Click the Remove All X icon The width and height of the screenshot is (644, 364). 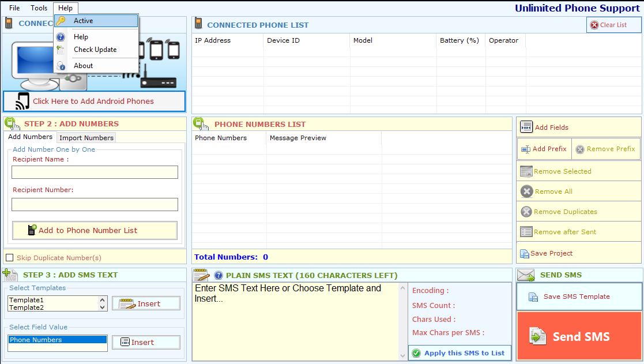click(x=526, y=192)
